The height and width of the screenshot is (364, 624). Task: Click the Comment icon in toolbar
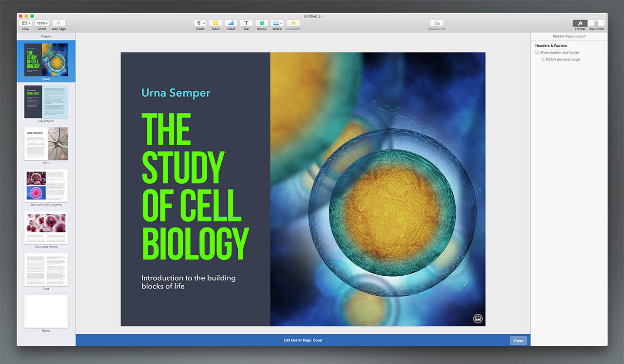(x=293, y=23)
